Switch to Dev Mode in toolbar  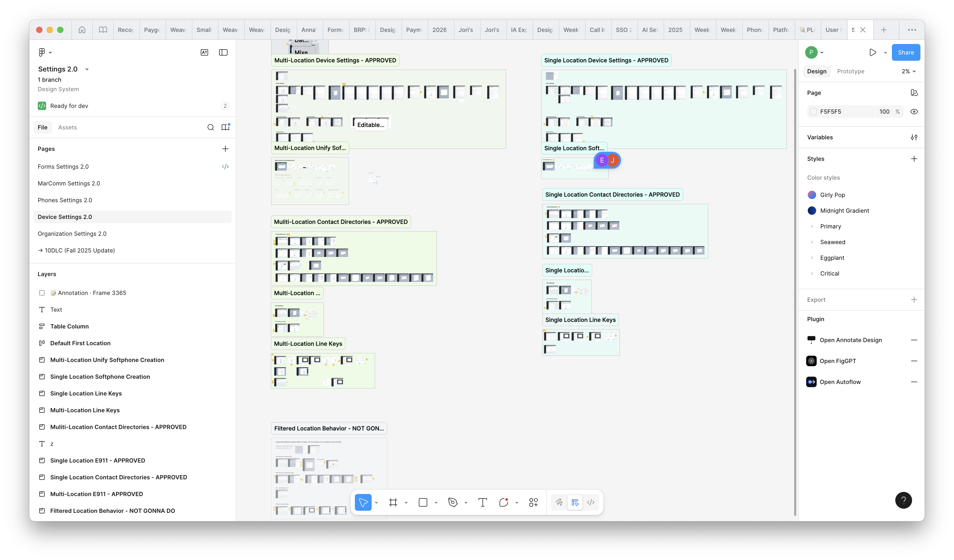(x=590, y=502)
